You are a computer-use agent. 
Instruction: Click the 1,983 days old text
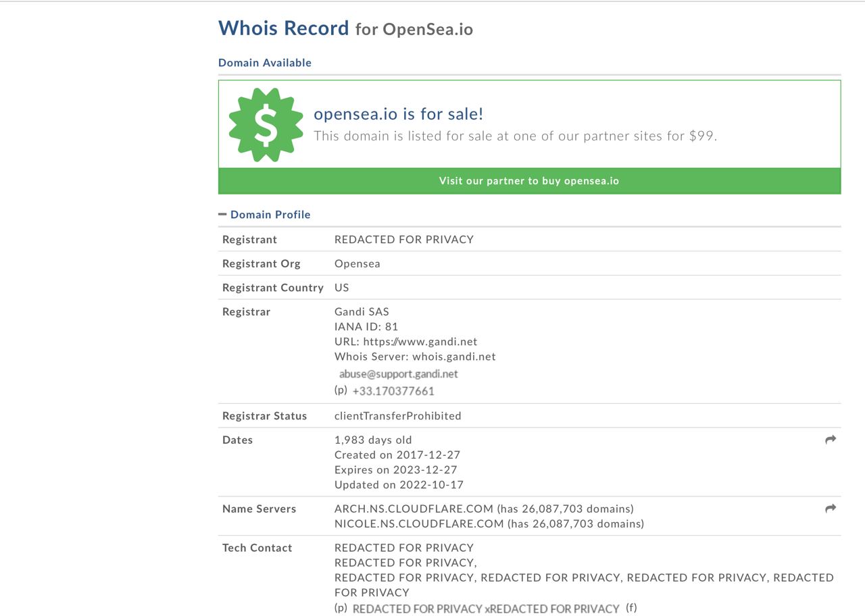[373, 440]
